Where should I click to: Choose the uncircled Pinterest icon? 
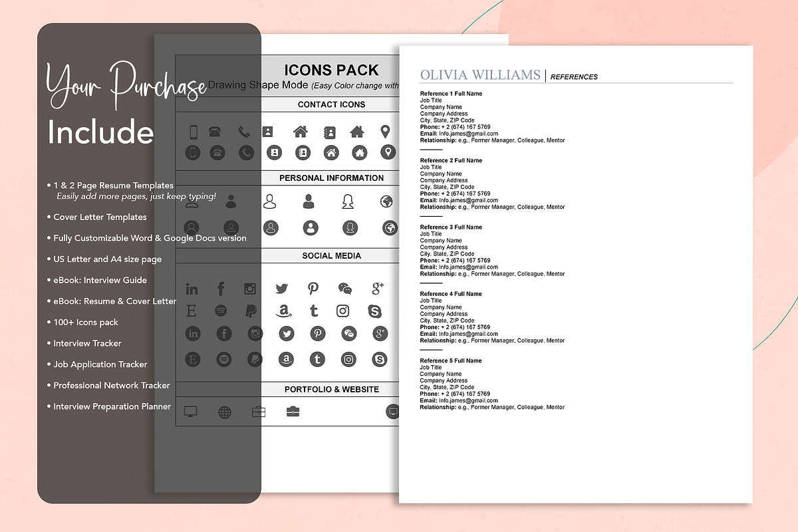(x=313, y=289)
